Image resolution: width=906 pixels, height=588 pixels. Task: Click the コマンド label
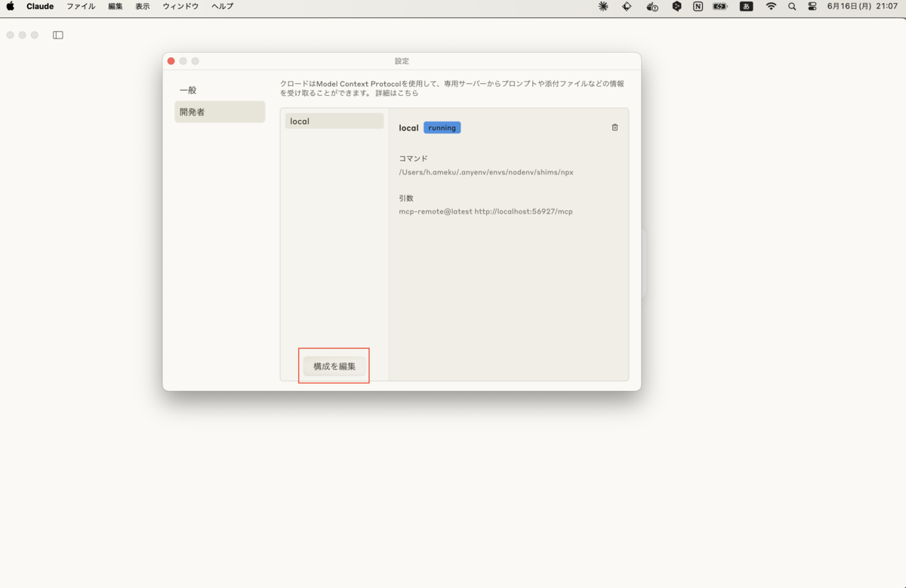(x=413, y=159)
